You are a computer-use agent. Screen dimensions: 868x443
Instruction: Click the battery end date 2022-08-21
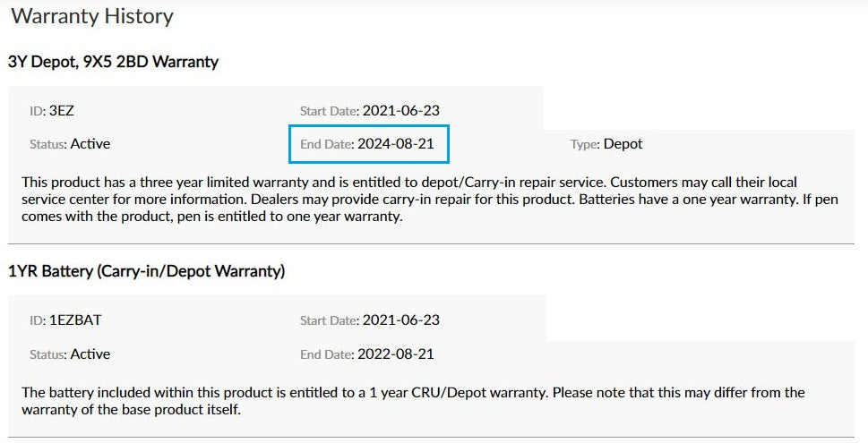(395, 354)
